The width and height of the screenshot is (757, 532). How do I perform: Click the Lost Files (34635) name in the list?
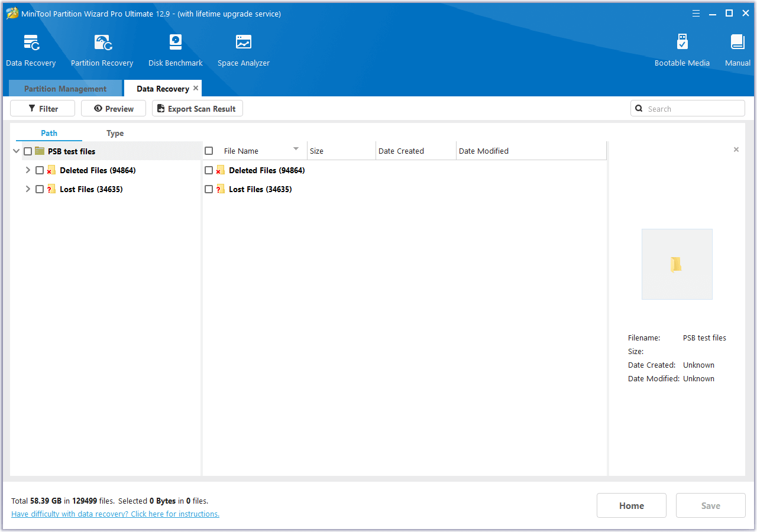point(260,189)
